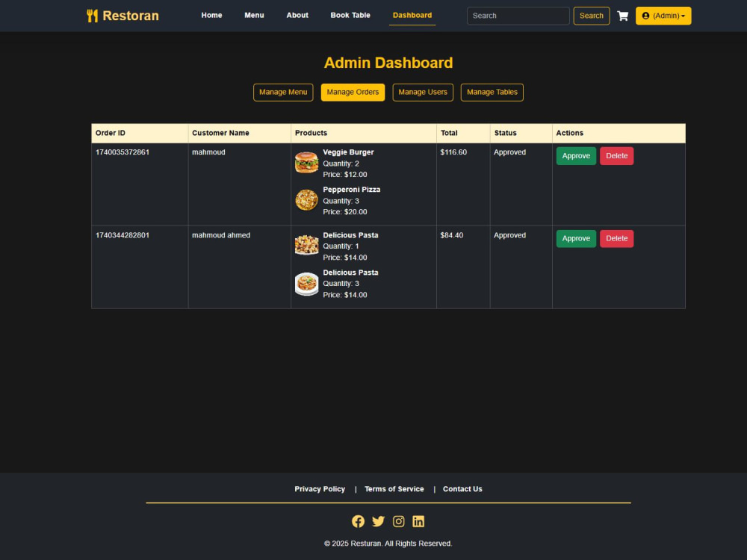Screen dimensions: 747x560
Task: Click the $116.60 total
Action: [x=453, y=152]
